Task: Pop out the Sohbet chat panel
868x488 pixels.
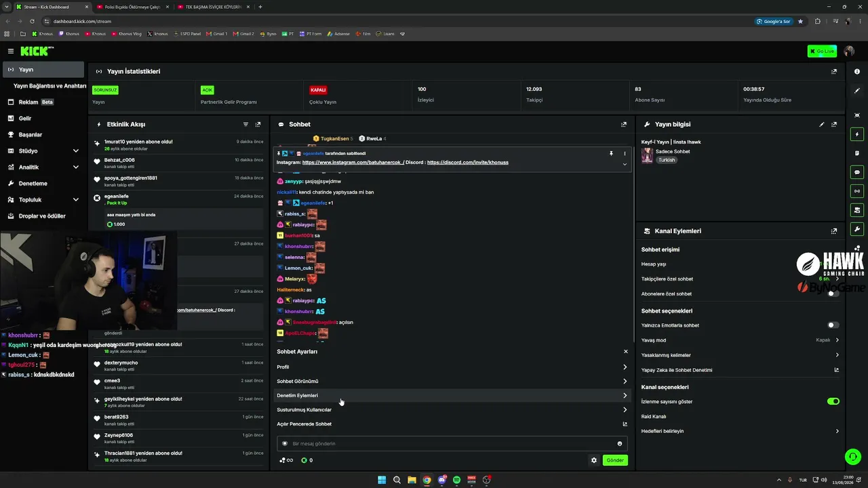Action: (x=624, y=125)
